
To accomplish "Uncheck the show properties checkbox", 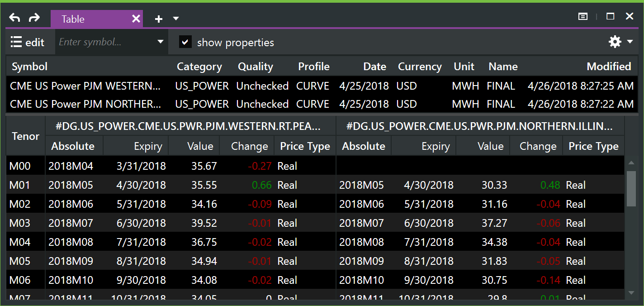I will [185, 42].
